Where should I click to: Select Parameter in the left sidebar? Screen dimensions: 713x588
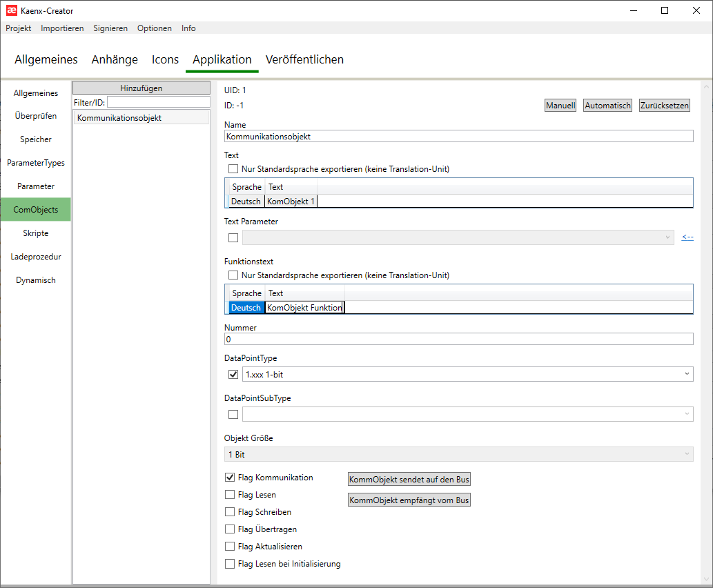coord(35,186)
